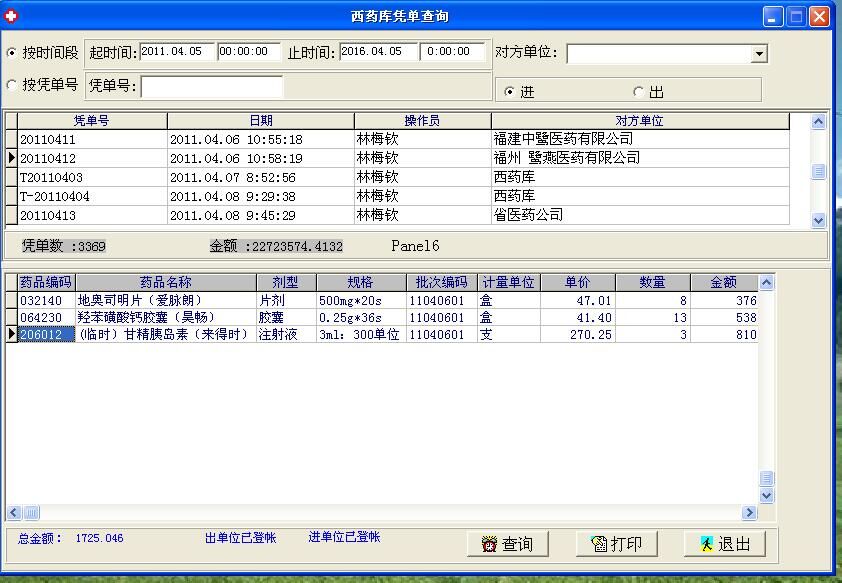This screenshot has height=583, width=842.
Task: Select highlighted drug code 206012 cell
Action: click(x=46, y=334)
